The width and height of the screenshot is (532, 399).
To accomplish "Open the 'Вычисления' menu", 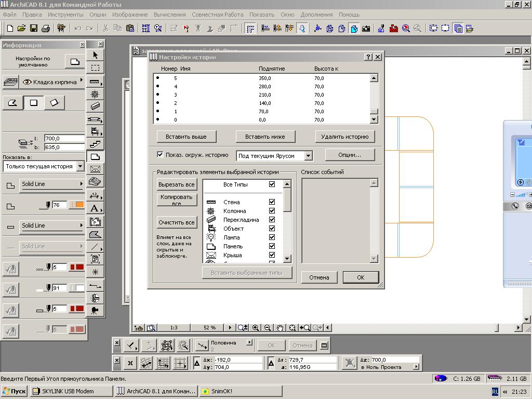I will [x=170, y=15].
